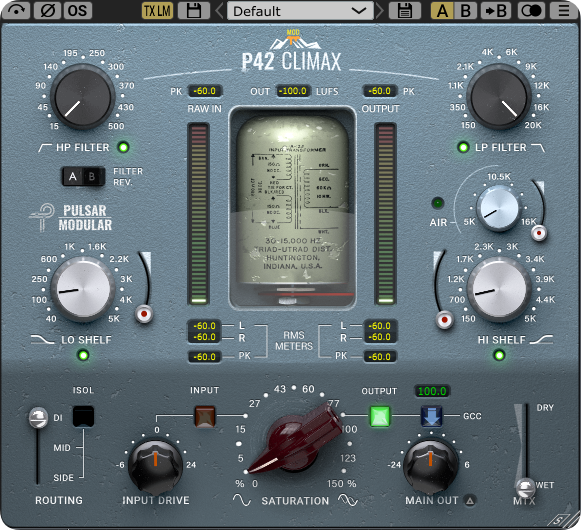Click the complex wave icon right of SATURATION
This screenshot has height=530, width=581.
click(348, 500)
